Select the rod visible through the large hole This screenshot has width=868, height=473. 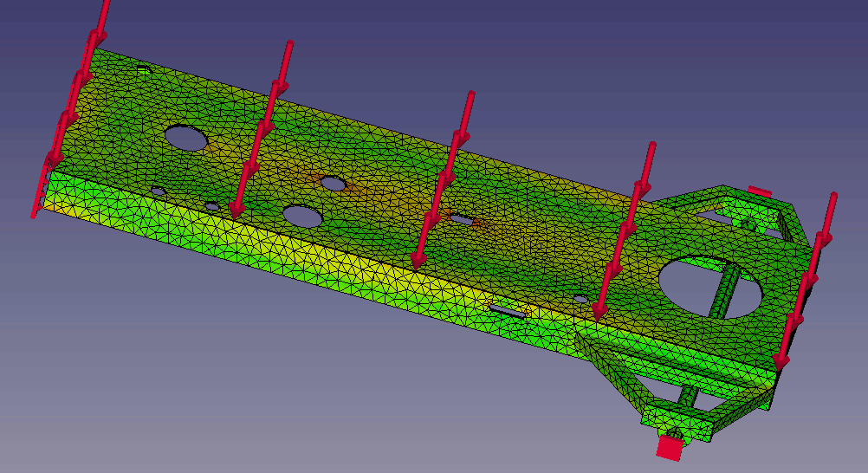pos(728,290)
